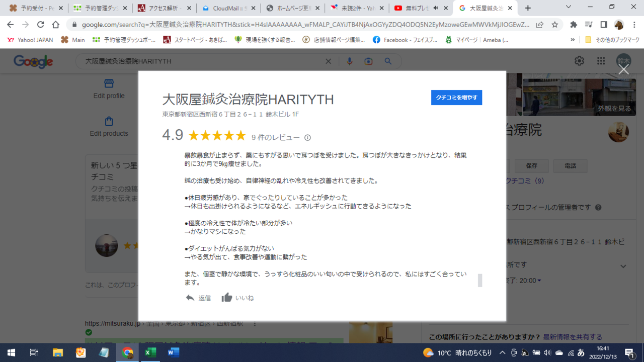
Task: Mute the YouTube tab audio
Action: click(435, 8)
